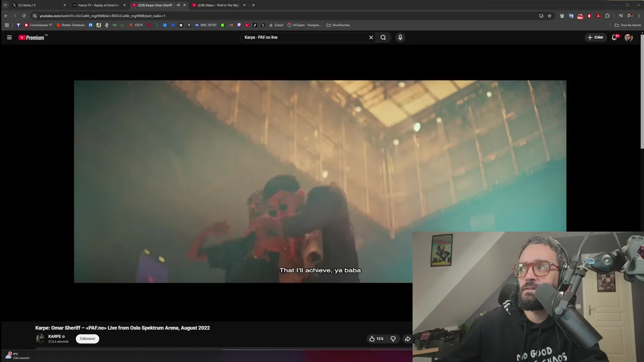This screenshot has width=644, height=362.
Task: Open the translate extension icon
Action: coord(571,16)
